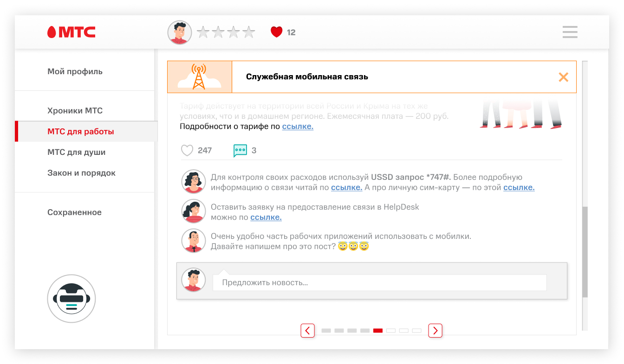Rate with the second star
Image resolution: width=624 pixels, height=364 pixels.
tap(218, 32)
